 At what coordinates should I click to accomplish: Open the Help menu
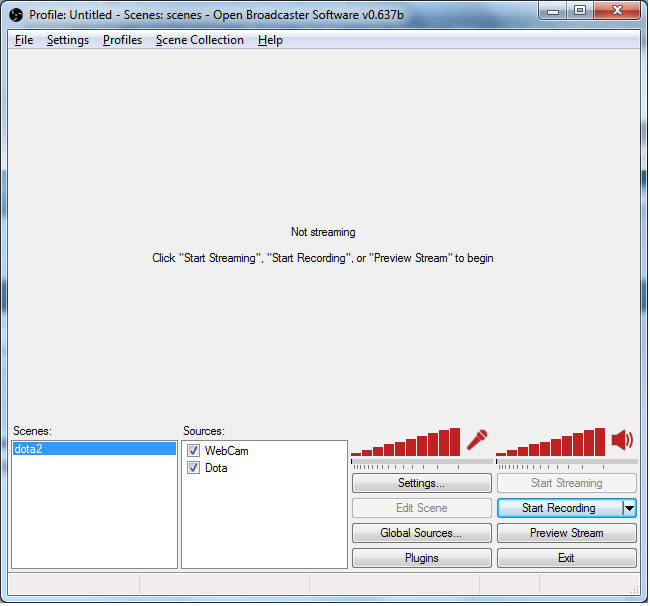270,40
